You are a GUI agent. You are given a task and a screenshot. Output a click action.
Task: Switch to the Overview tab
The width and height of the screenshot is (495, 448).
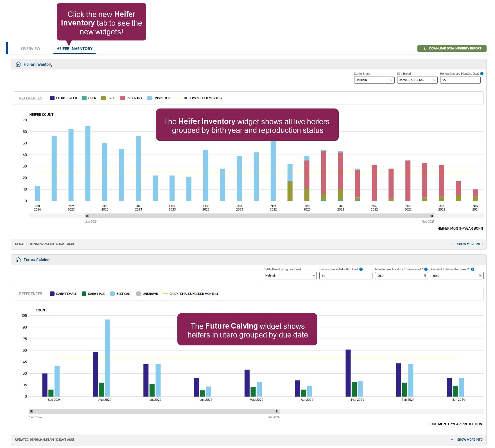[31, 49]
